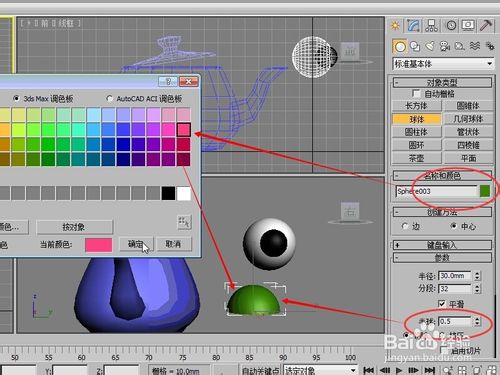Select the Cameras category icon
The width and height of the screenshot is (500, 375).
coord(445,46)
